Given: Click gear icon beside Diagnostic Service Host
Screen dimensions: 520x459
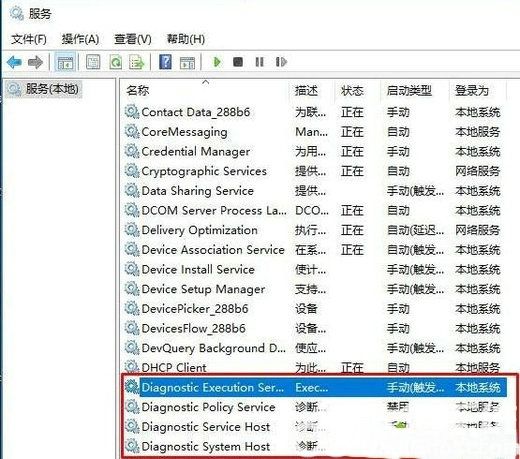Looking at the screenshot, I should point(132,427).
